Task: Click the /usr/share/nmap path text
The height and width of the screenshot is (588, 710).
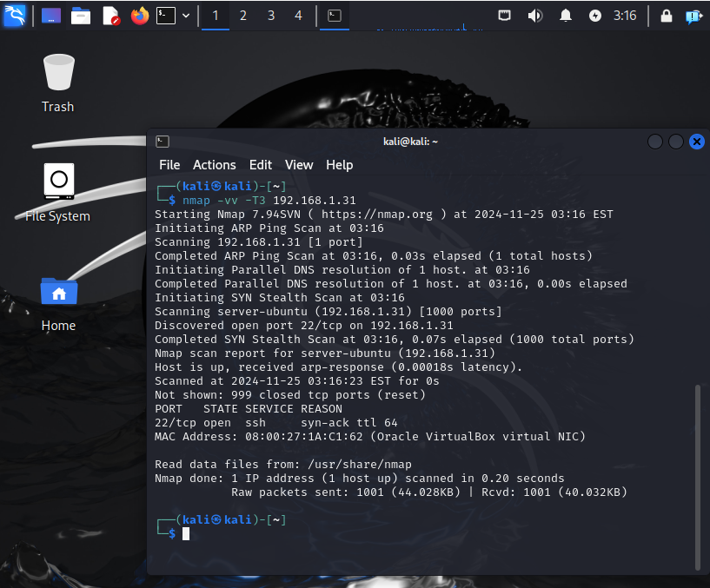Action: pos(360,465)
